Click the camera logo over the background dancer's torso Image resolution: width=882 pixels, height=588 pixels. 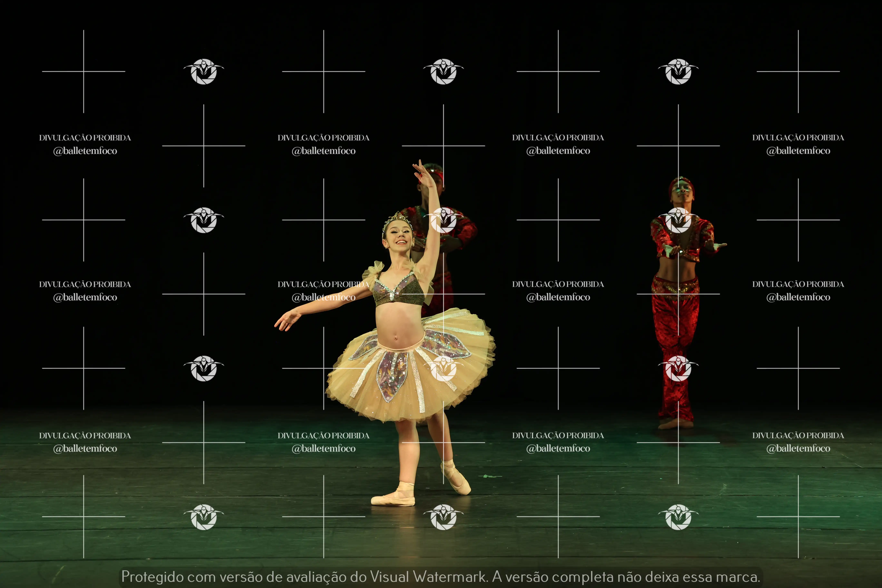[443, 220]
